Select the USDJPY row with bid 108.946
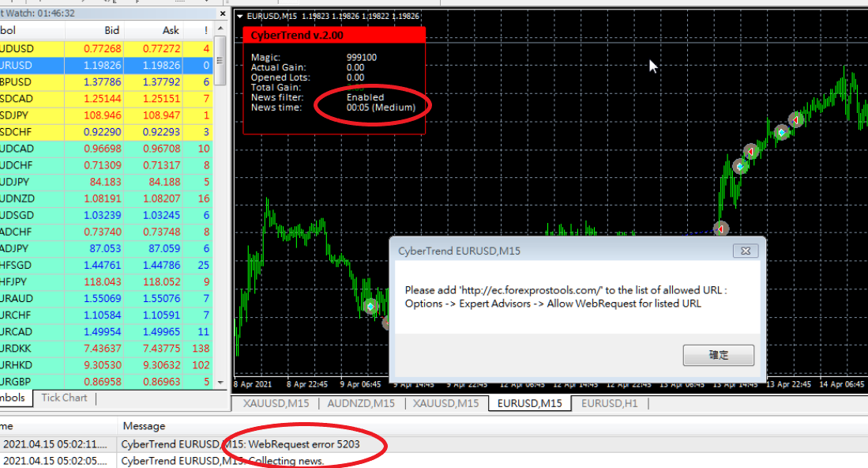868x468 pixels. pyautogui.click(x=107, y=115)
